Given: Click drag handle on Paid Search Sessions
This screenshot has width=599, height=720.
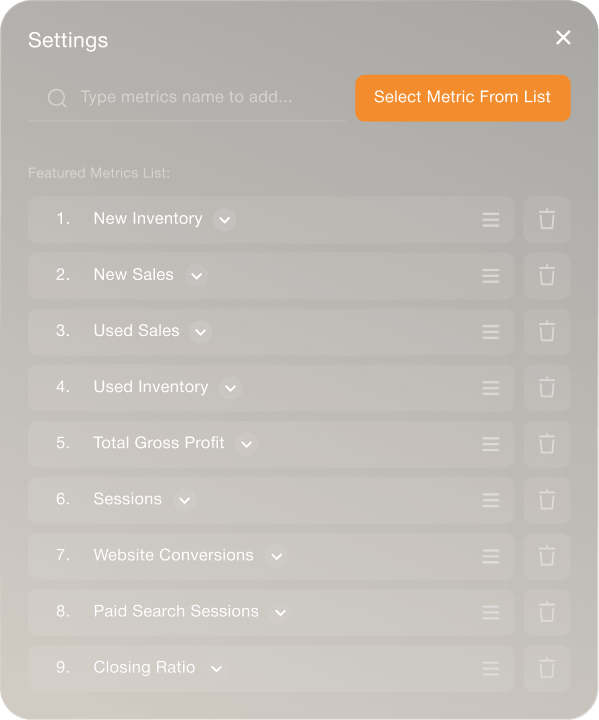Looking at the screenshot, I should pos(491,612).
